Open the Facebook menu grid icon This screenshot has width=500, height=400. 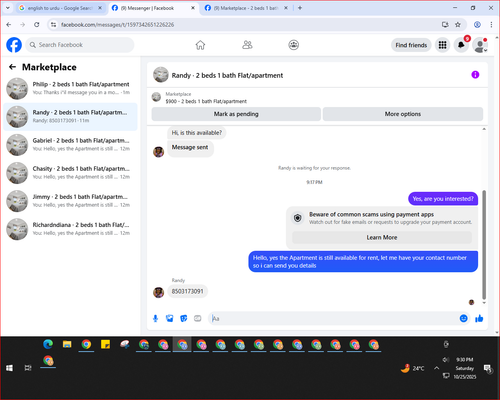point(442,45)
